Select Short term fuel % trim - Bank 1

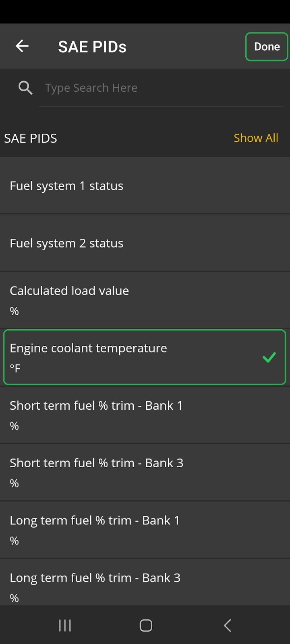click(x=145, y=415)
